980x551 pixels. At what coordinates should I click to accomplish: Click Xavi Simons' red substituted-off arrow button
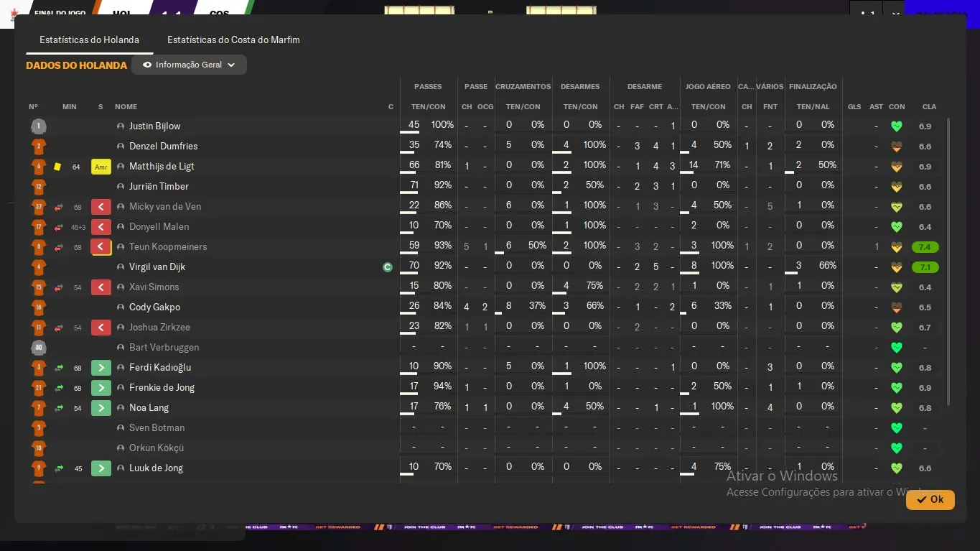click(101, 287)
